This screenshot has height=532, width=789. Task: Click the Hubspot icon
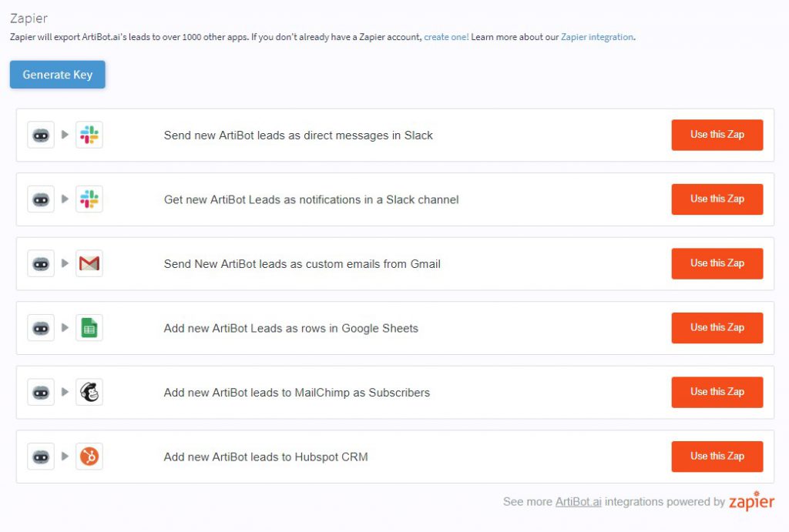coord(89,457)
